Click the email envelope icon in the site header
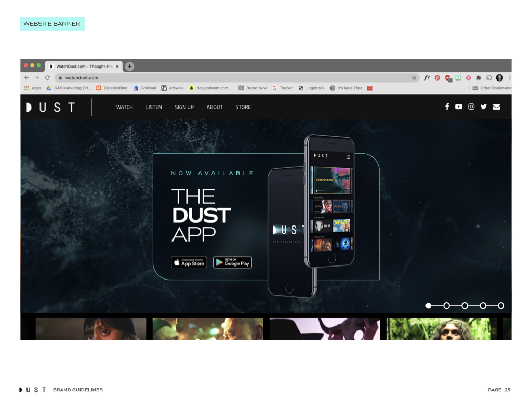Viewport: 532px width, 399px height. [x=496, y=107]
